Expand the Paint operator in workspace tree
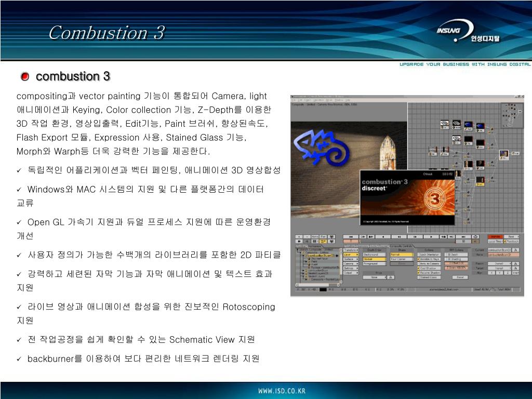The width and height of the screenshot is (532, 399). (307, 262)
